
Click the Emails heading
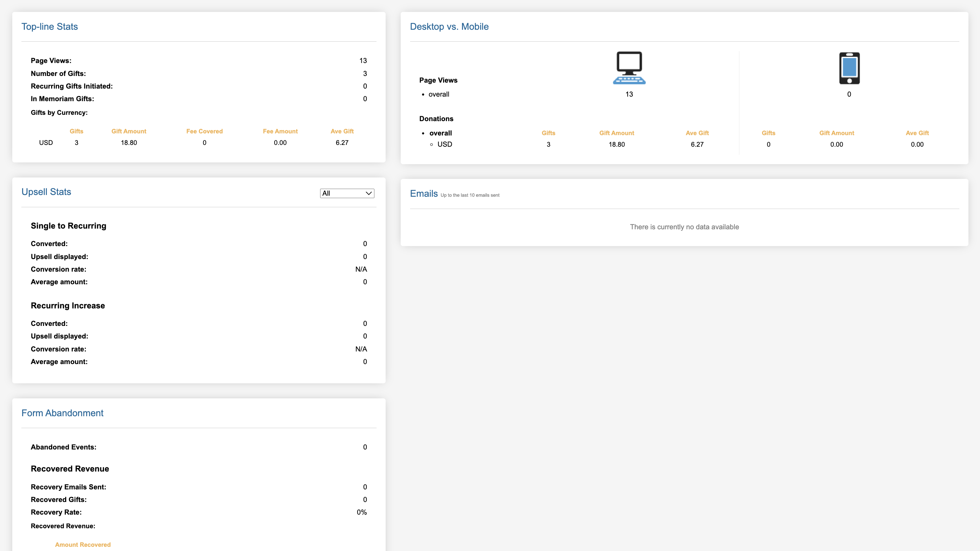pos(424,194)
